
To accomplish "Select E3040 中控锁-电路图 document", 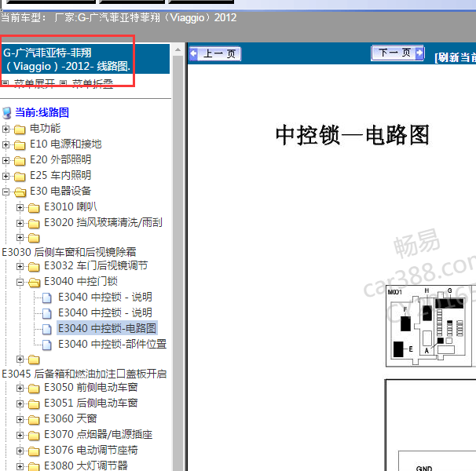I will coord(107,328).
